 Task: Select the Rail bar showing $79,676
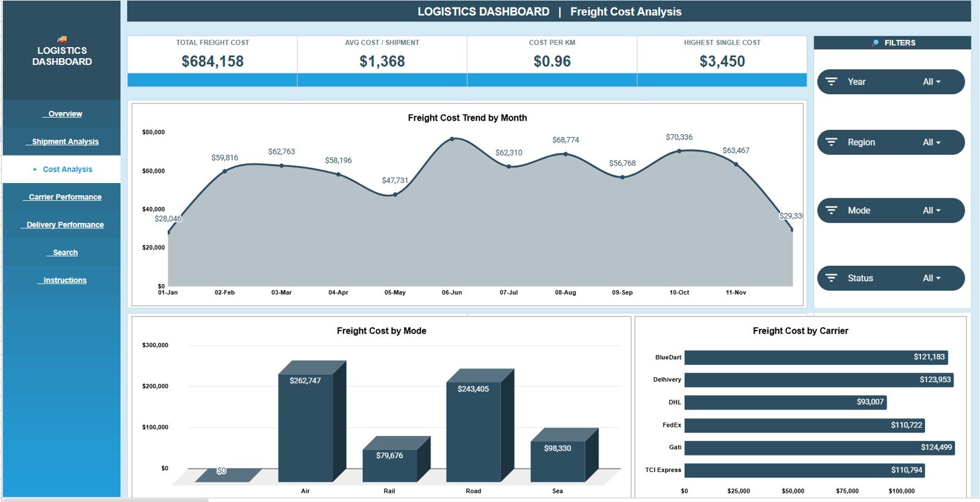pos(396,459)
